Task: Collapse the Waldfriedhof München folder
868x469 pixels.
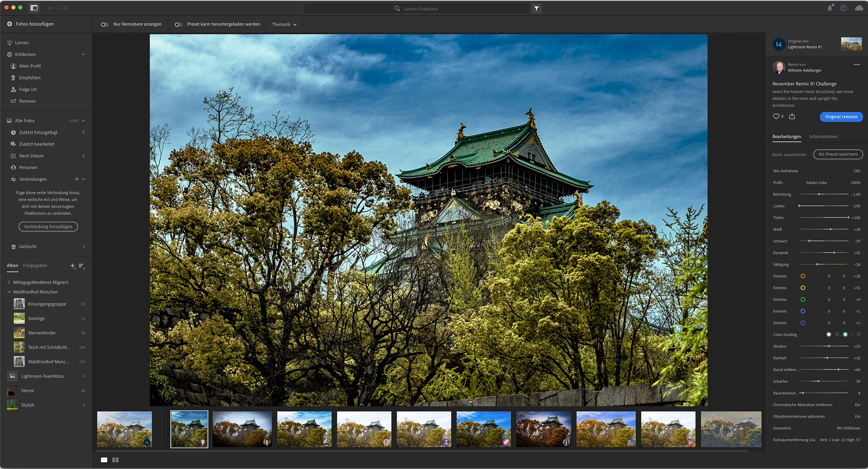Action: click(9, 292)
